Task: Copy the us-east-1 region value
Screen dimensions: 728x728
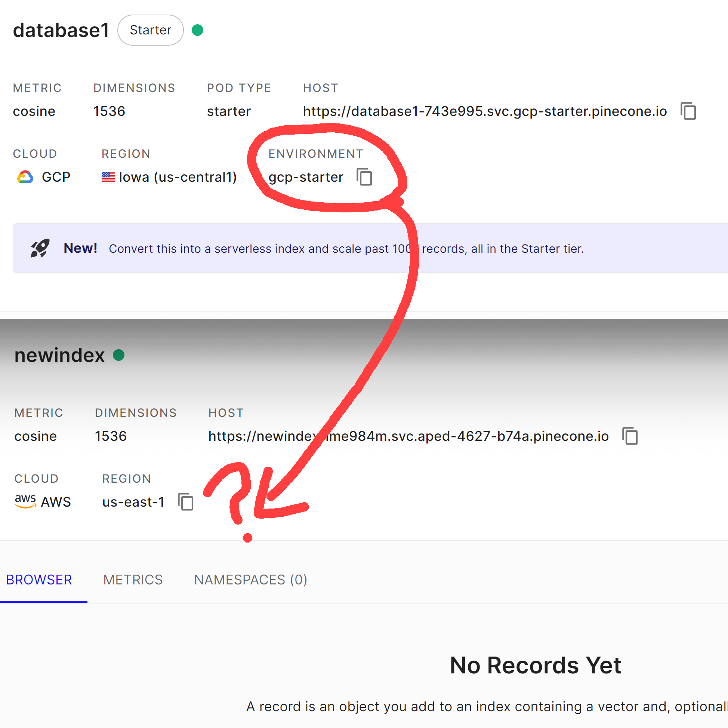Action: point(185,502)
